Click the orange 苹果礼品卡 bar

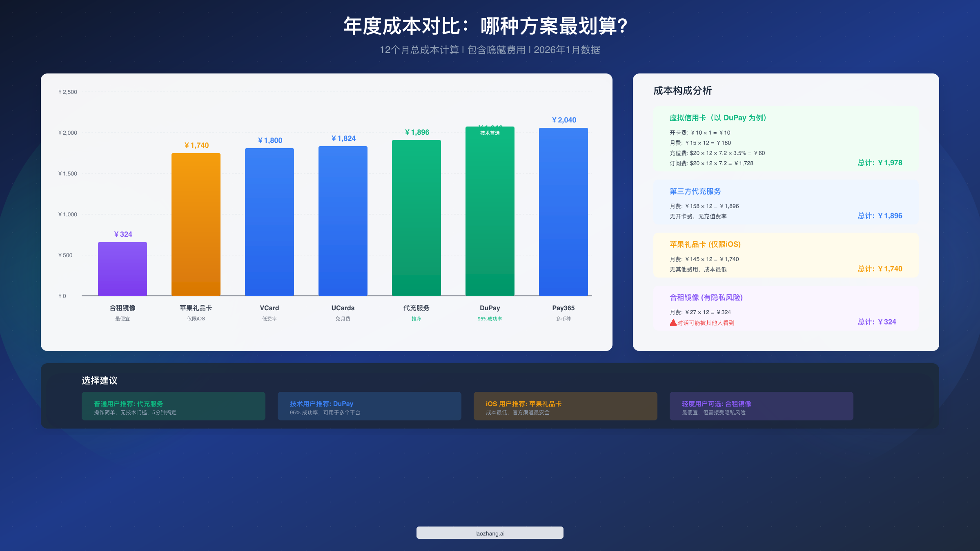(196, 224)
